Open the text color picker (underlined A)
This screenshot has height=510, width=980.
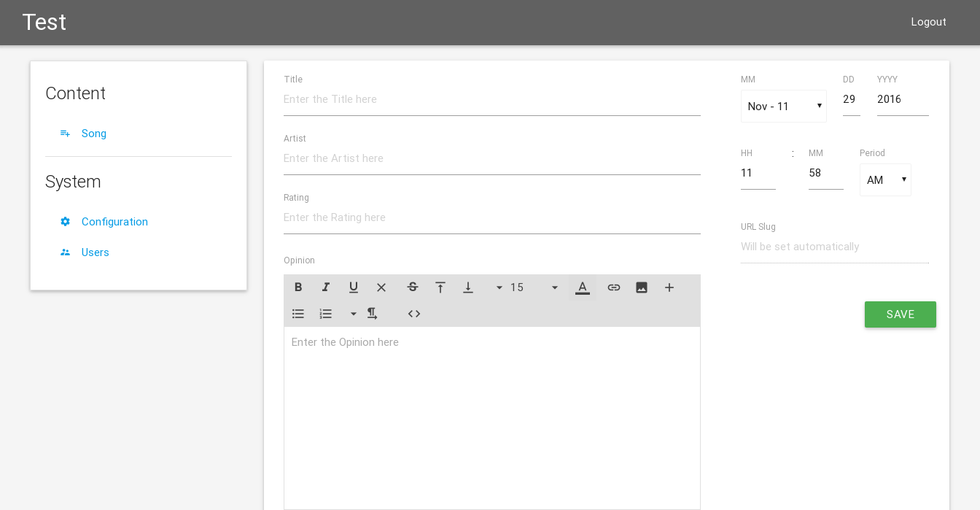[x=583, y=287]
